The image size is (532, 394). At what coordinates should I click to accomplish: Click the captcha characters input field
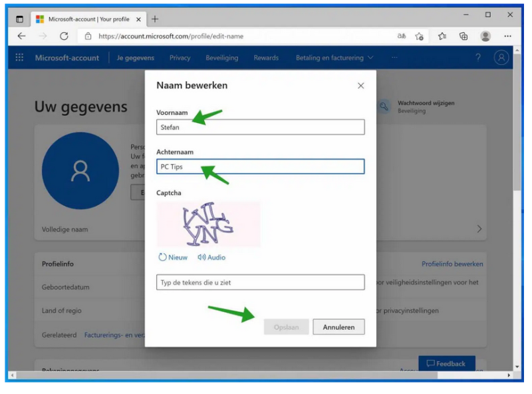[x=260, y=282]
